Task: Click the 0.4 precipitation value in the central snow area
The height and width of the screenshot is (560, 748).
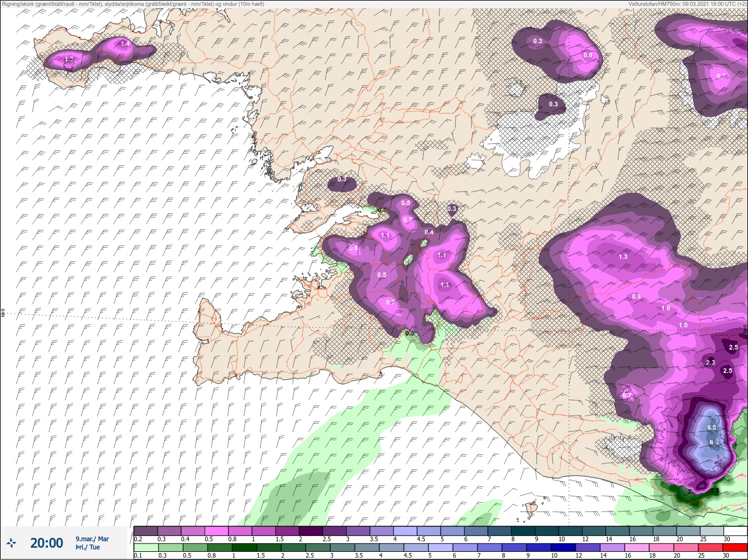Action: (429, 232)
